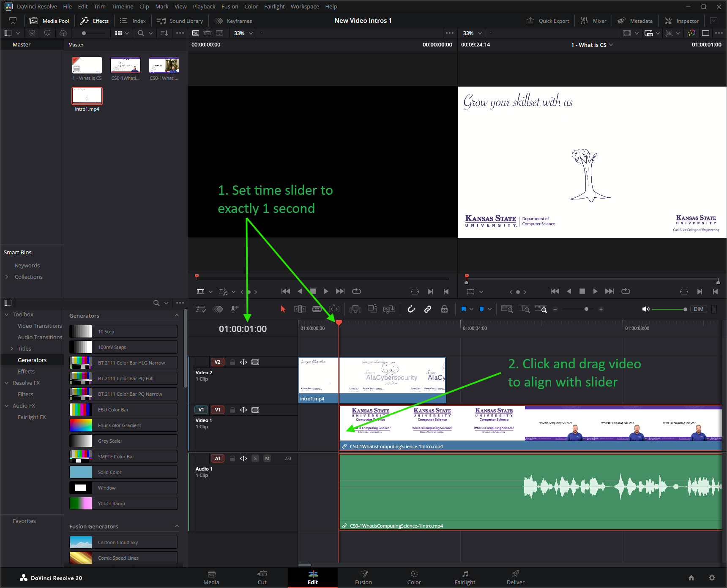The width and height of the screenshot is (727, 588).
Task: Open the 1 - What is CS timeline dropdown
Action: (x=592, y=45)
